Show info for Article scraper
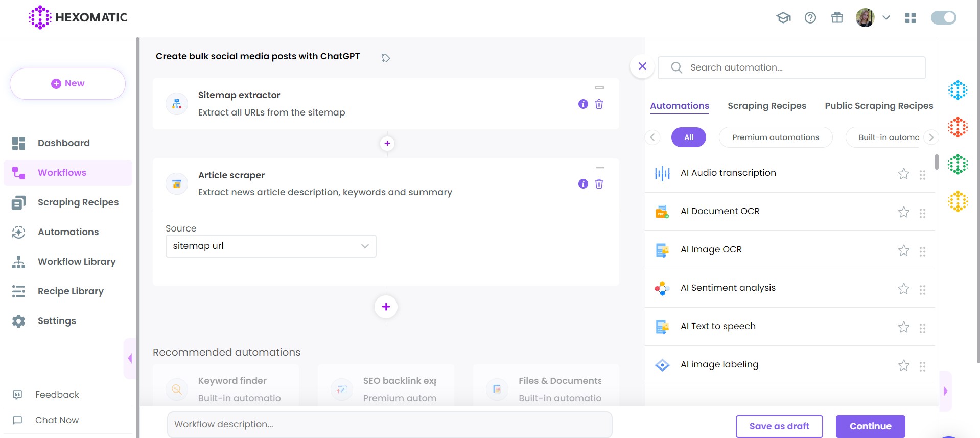The image size is (980, 438). pos(583,184)
